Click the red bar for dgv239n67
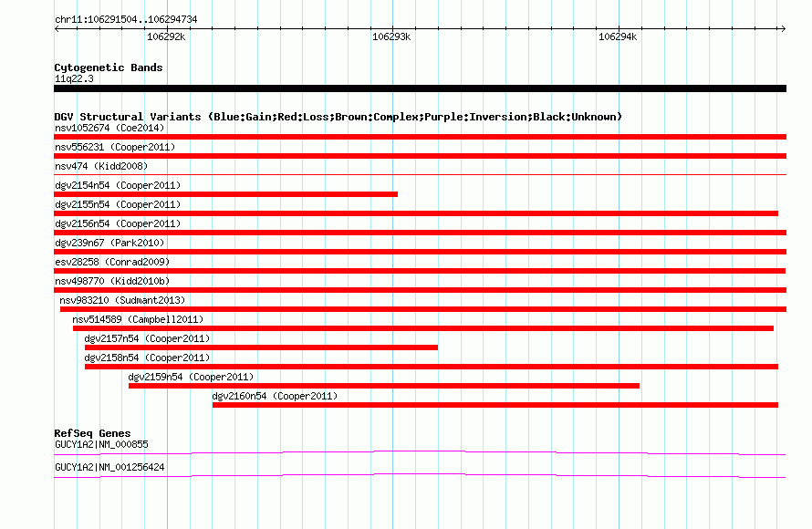The image size is (812, 529). [420, 252]
